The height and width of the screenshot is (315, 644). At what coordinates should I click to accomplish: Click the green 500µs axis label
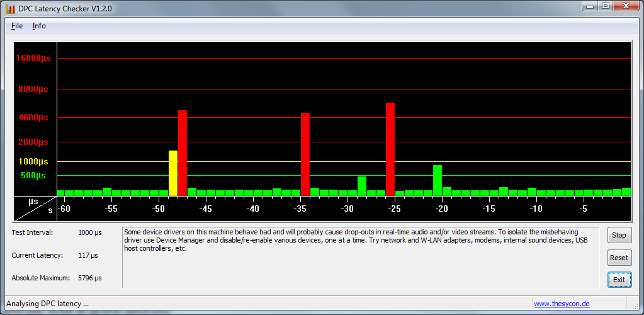pos(33,176)
